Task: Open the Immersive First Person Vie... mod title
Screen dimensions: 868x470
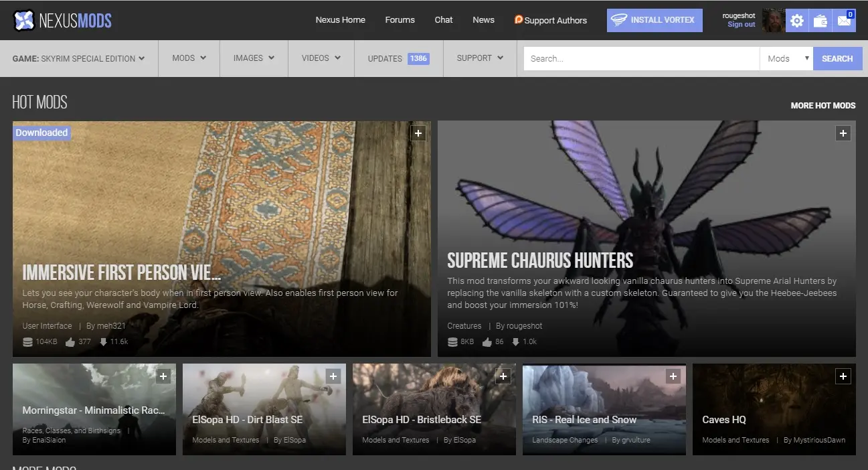Action: 122,272
